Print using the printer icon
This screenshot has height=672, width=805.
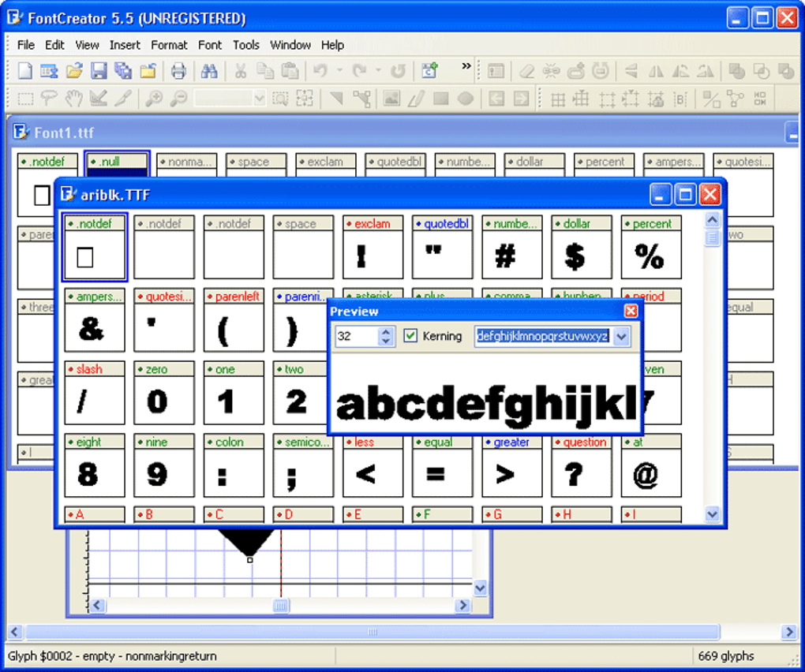point(178,70)
